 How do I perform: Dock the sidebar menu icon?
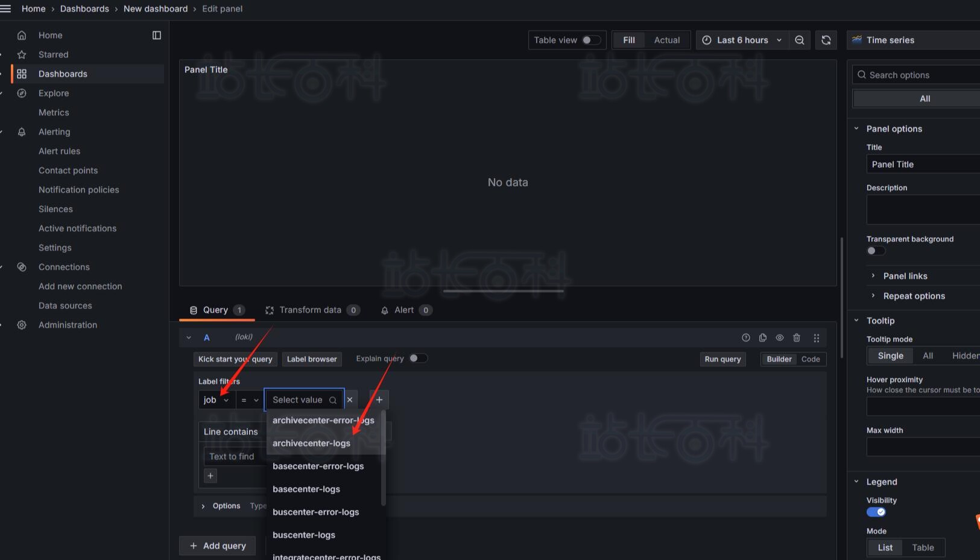point(157,35)
